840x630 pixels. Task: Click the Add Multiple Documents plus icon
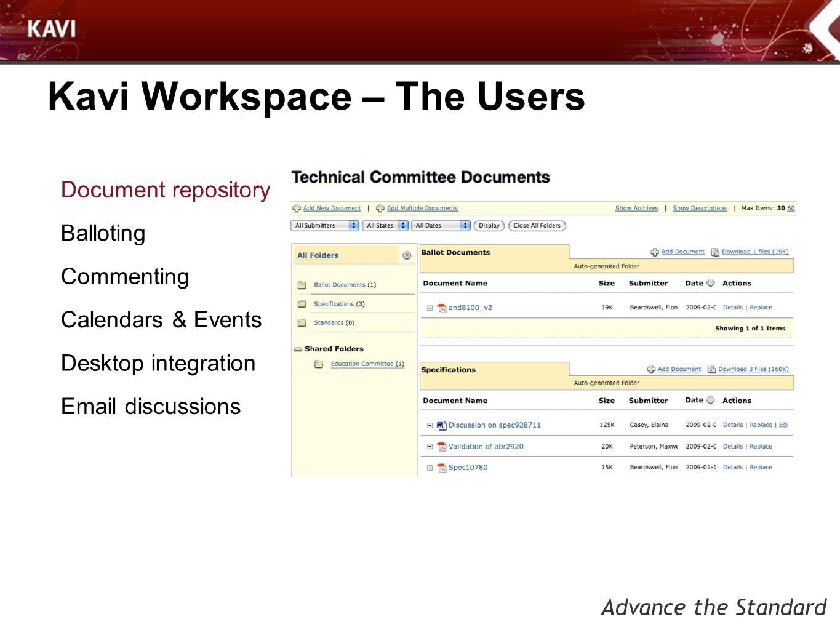point(380,209)
